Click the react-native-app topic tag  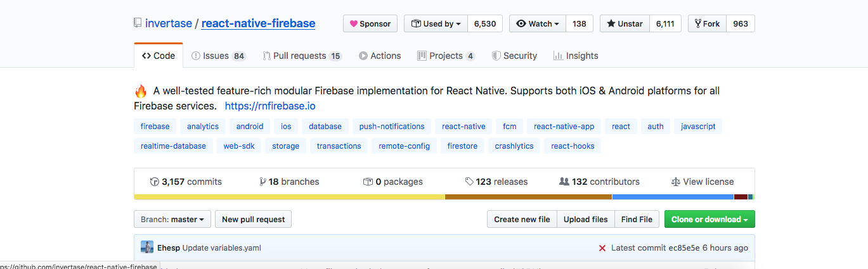pyautogui.click(x=564, y=126)
